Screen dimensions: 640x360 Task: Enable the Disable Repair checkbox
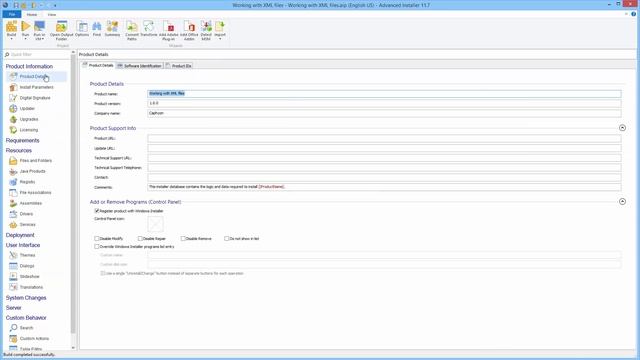[x=140, y=238]
